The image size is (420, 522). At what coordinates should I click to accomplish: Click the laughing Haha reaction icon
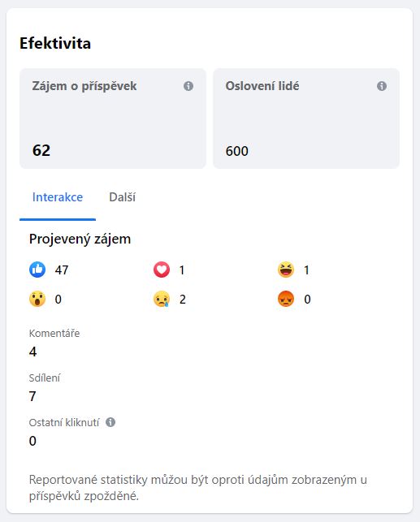click(x=286, y=270)
